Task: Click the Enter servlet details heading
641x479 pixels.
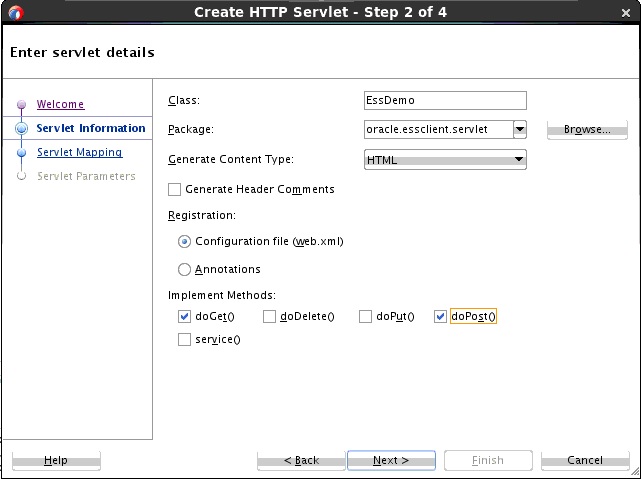Action: (x=83, y=52)
